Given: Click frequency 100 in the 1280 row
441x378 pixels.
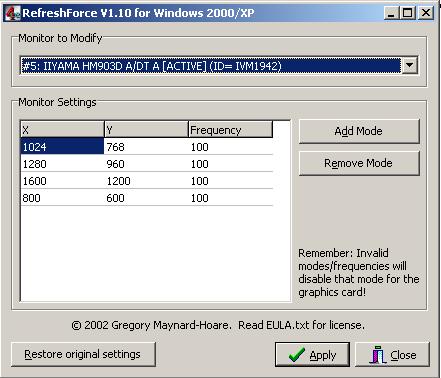Looking at the screenshot, I should pos(200,164).
